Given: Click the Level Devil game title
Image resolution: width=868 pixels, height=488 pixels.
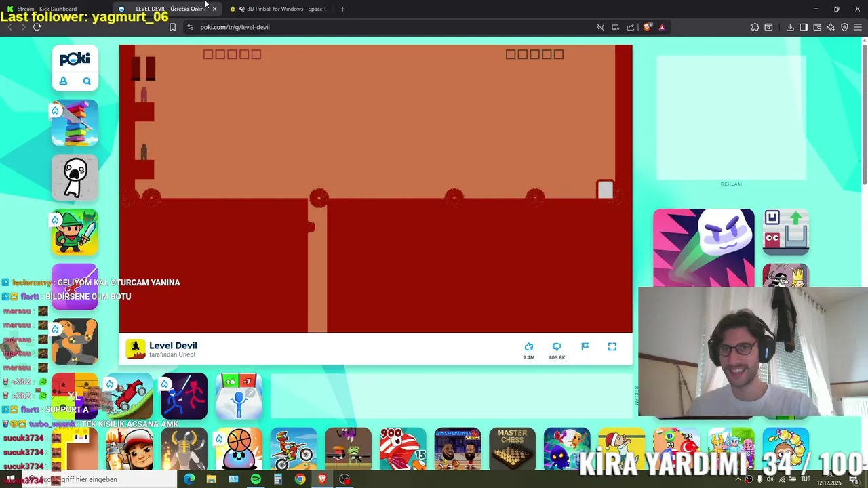Looking at the screenshot, I should [x=173, y=346].
